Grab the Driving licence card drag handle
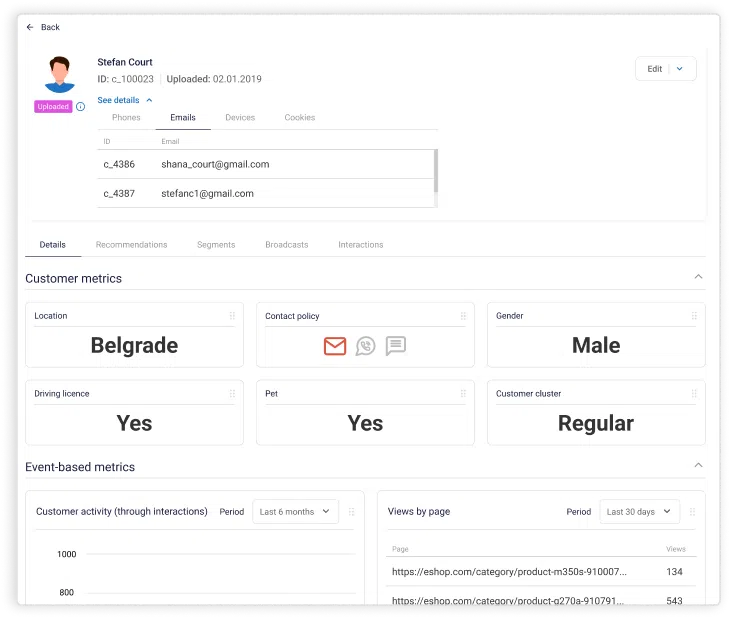The height and width of the screenshot is (619, 731). pos(233,394)
